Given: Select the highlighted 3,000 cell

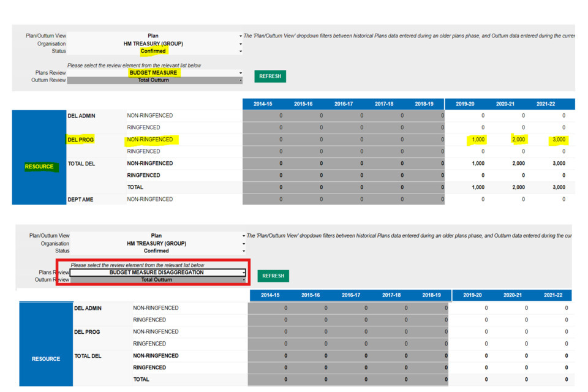Looking at the screenshot, I should coord(559,140).
